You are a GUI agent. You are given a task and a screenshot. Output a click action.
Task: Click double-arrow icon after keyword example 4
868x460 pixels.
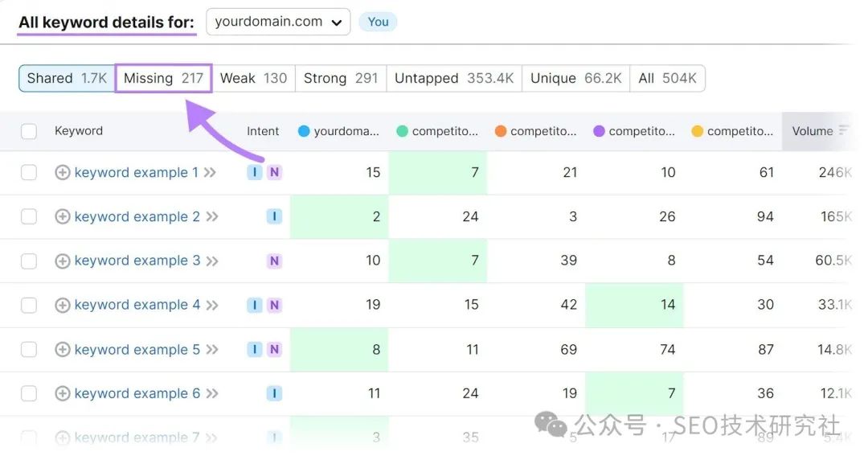pyautogui.click(x=212, y=305)
